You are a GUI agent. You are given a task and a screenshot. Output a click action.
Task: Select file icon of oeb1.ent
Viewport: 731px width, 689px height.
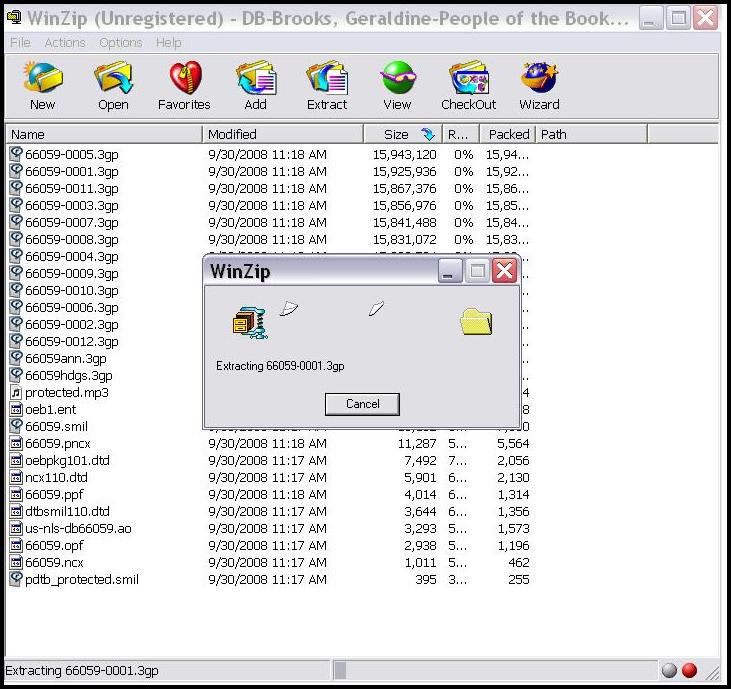pyautogui.click(x=16, y=409)
